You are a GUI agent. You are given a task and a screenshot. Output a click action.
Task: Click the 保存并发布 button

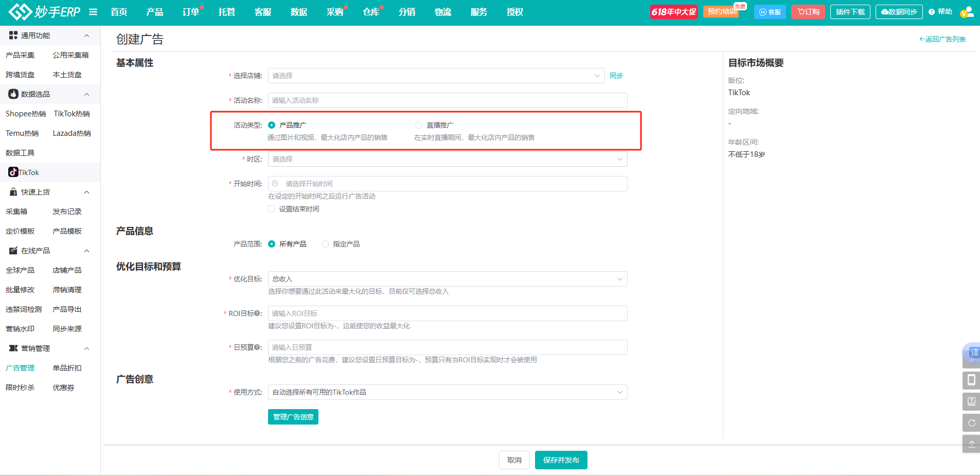coord(561,460)
